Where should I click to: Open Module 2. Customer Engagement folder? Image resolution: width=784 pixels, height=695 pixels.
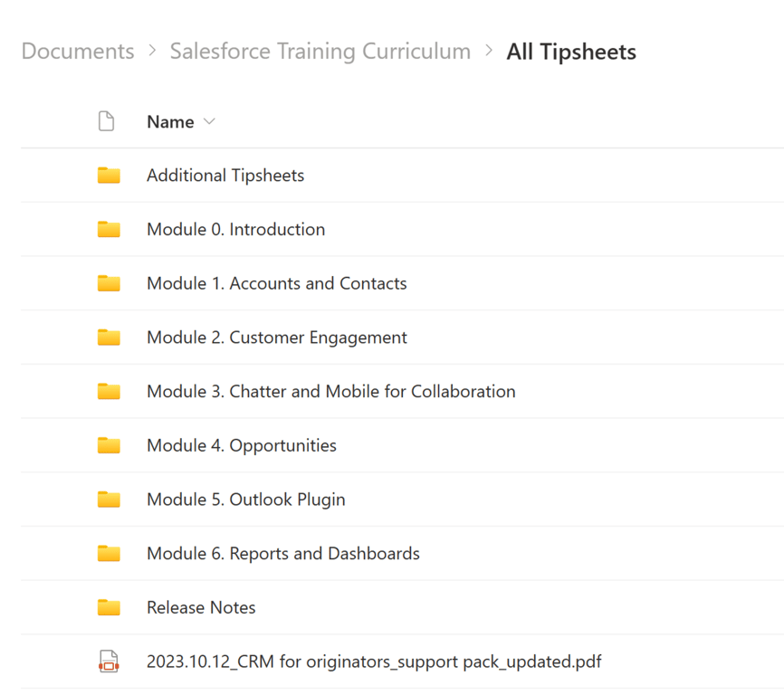pyautogui.click(x=277, y=338)
